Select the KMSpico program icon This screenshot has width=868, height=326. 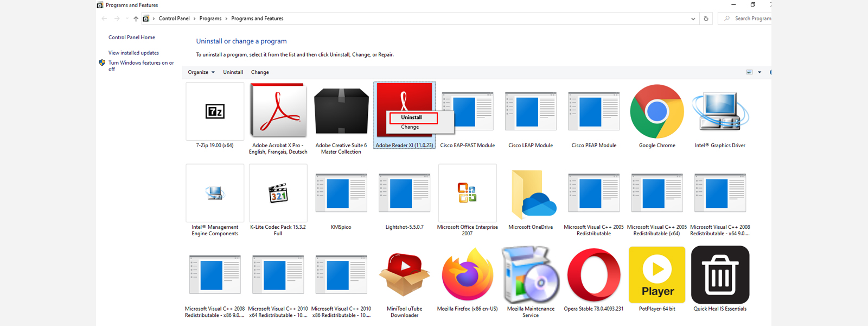341,193
